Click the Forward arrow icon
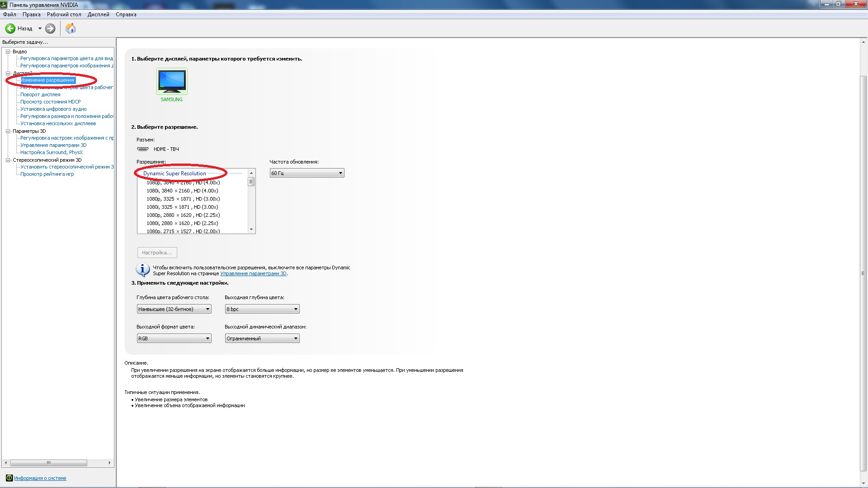 click(x=50, y=28)
